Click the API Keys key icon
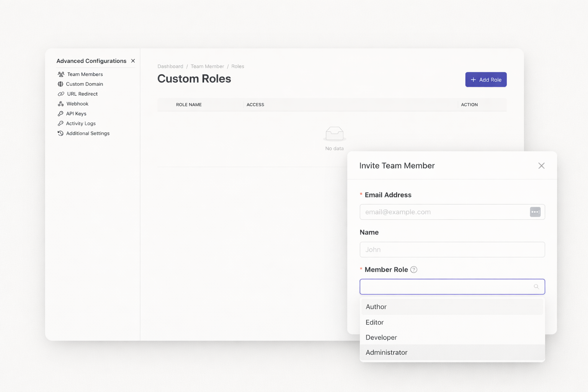 tap(60, 114)
